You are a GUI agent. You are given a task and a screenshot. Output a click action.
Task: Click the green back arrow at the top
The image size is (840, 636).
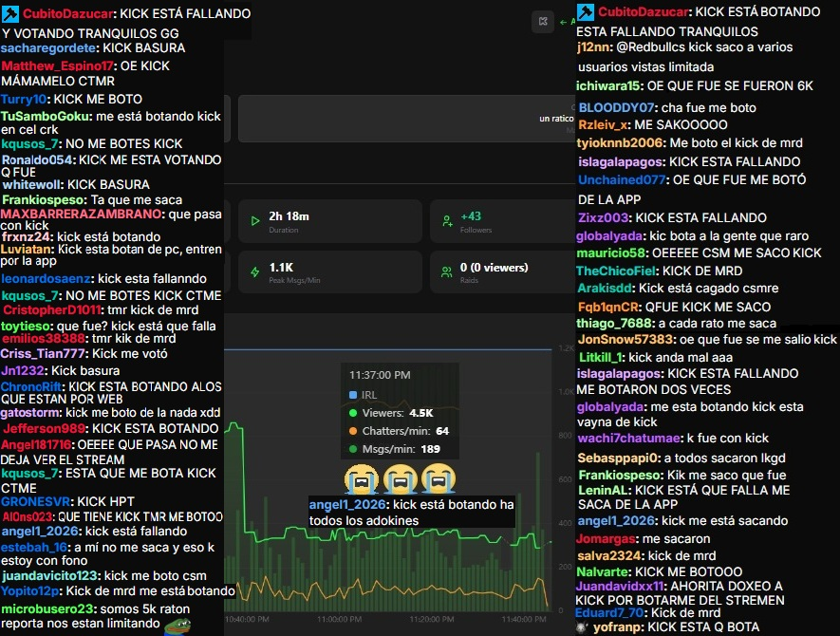[563, 22]
